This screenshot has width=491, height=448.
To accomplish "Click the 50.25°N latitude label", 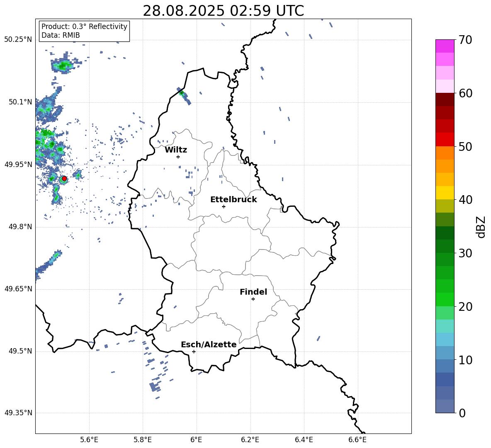I will [18, 39].
